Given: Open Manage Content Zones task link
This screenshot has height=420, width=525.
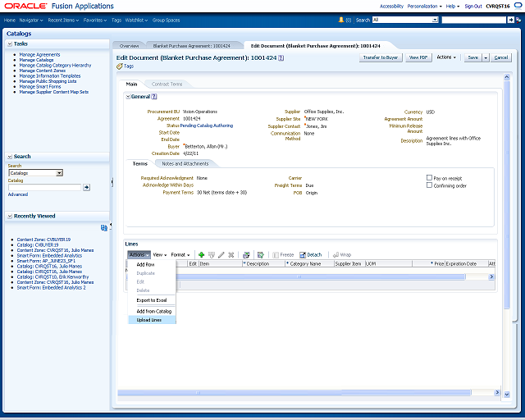Looking at the screenshot, I should pyautogui.click(x=42, y=71).
